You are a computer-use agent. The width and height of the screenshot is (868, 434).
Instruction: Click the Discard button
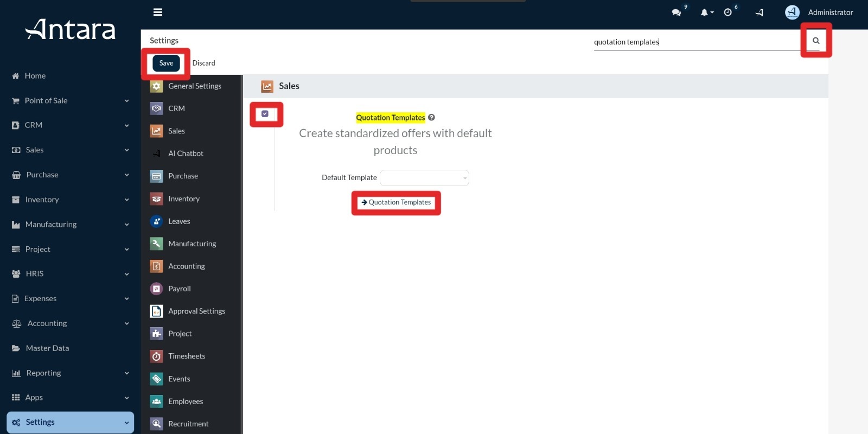(203, 63)
